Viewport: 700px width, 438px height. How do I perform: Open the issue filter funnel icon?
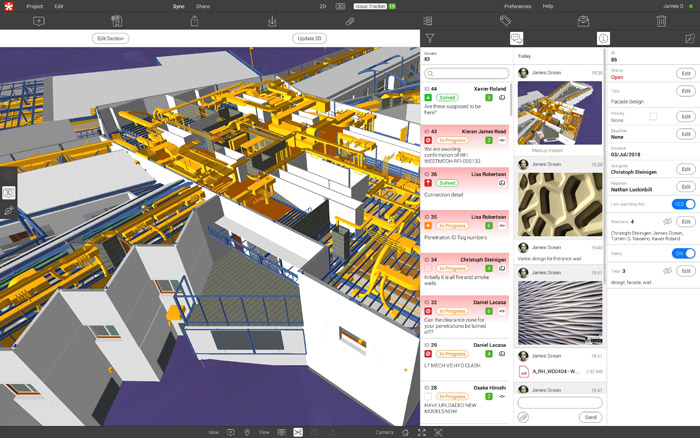point(430,38)
